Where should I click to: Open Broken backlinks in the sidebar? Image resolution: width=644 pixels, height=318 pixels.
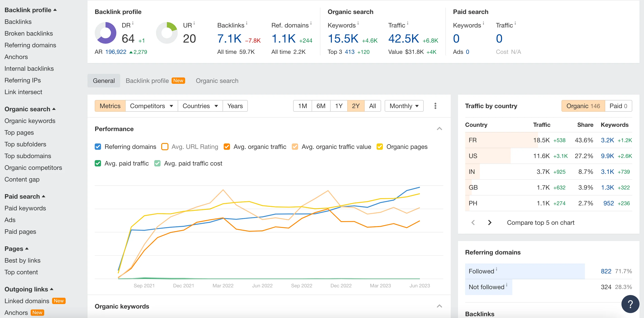[x=28, y=34]
